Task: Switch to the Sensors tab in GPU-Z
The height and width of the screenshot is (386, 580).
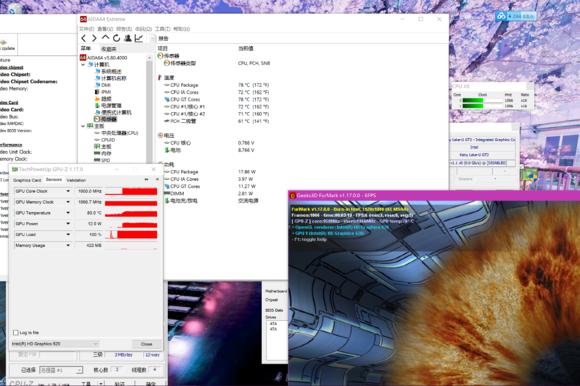Action: coord(54,180)
